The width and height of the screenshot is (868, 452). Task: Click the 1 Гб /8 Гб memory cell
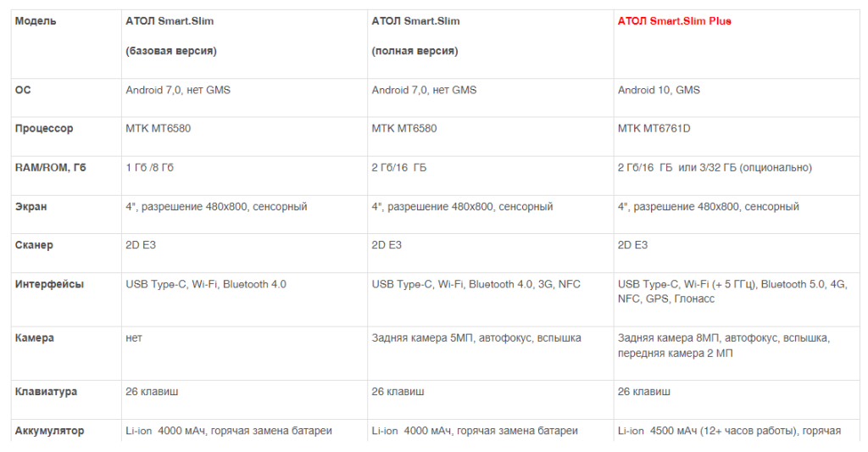click(x=150, y=168)
